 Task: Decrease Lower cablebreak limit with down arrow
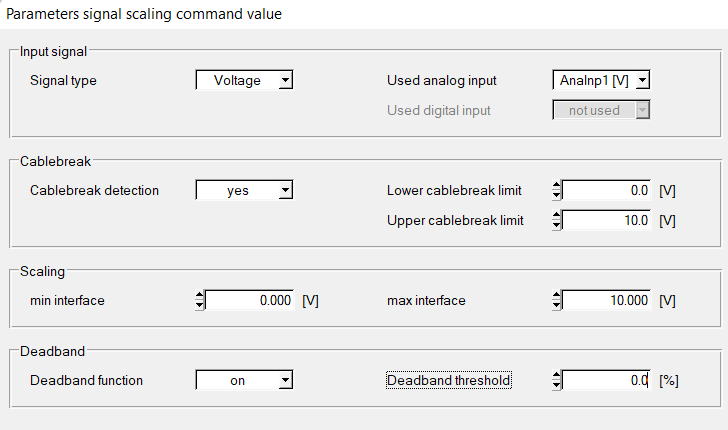[557, 195]
